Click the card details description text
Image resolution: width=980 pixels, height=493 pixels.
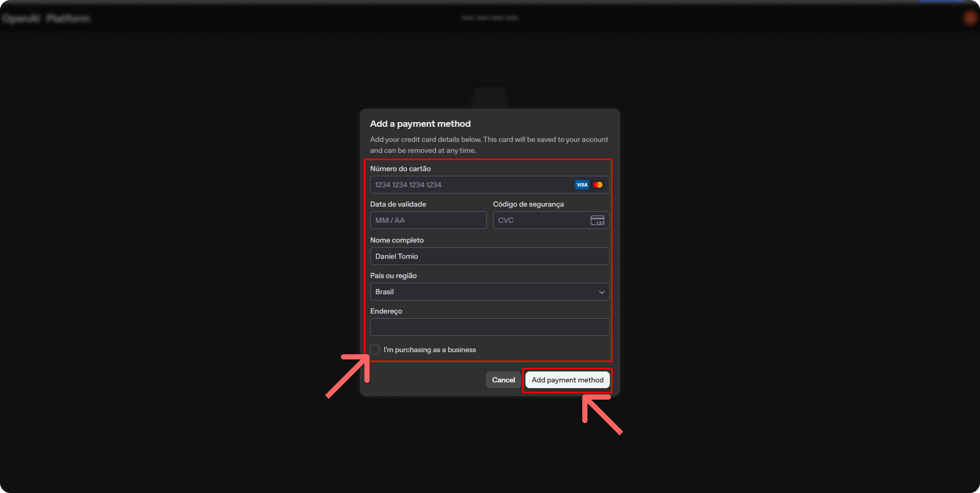click(488, 145)
